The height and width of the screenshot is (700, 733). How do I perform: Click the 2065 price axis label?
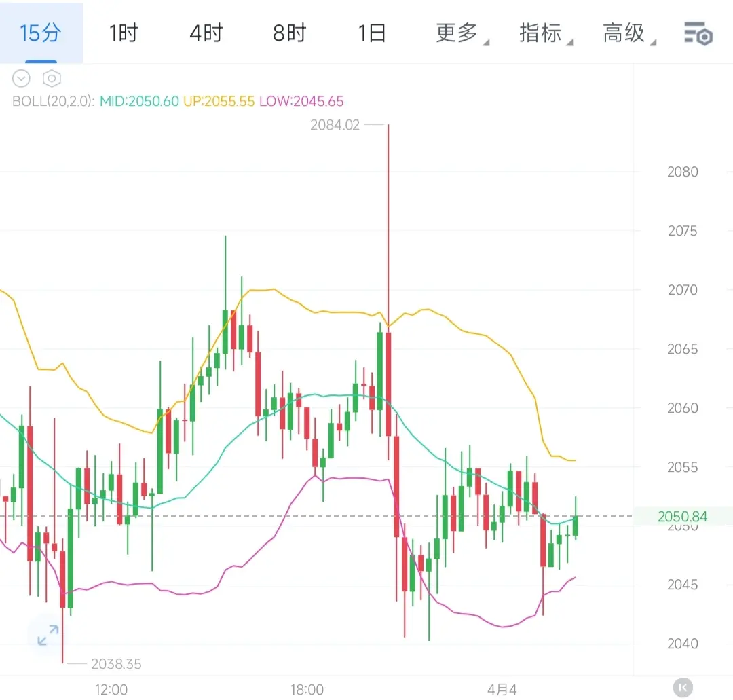pos(683,349)
